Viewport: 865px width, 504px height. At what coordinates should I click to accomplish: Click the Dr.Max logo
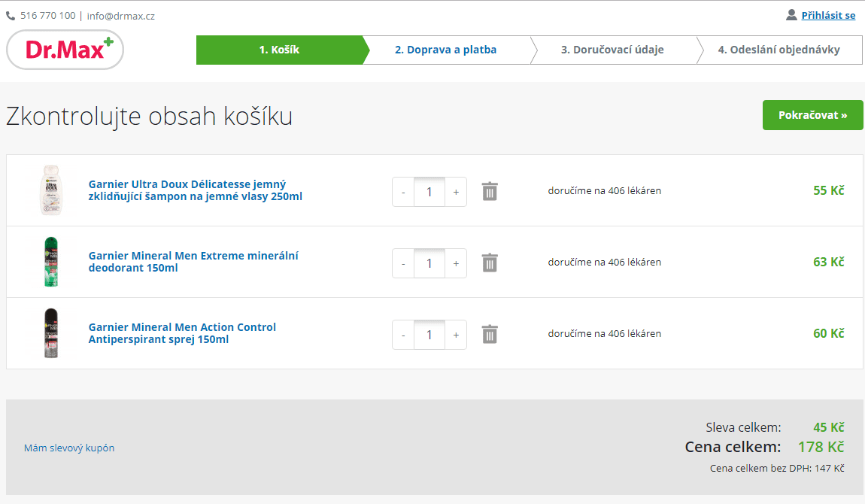tap(65, 50)
